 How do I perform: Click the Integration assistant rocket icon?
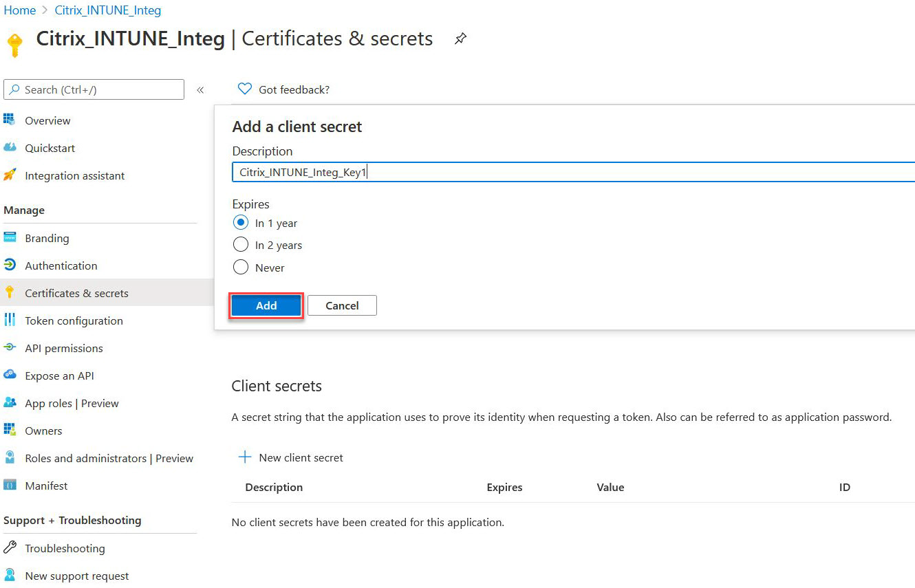(10, 175)
